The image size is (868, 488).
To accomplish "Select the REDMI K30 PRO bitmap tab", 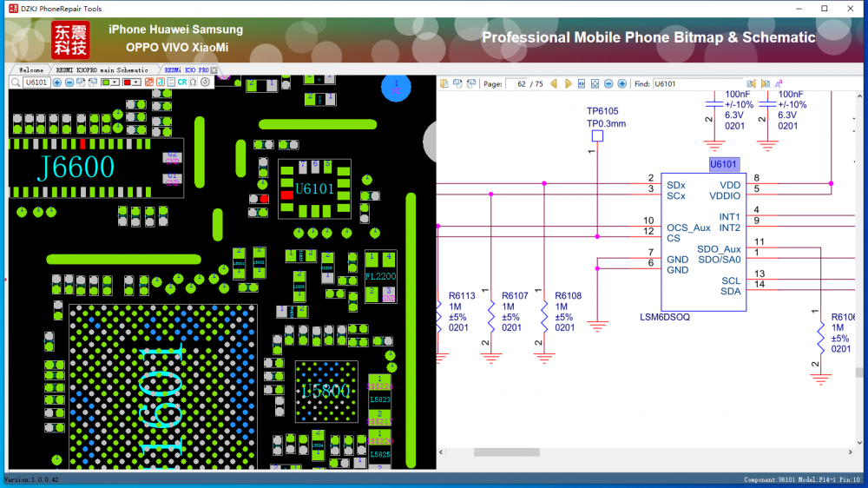I will pos(187,70).
